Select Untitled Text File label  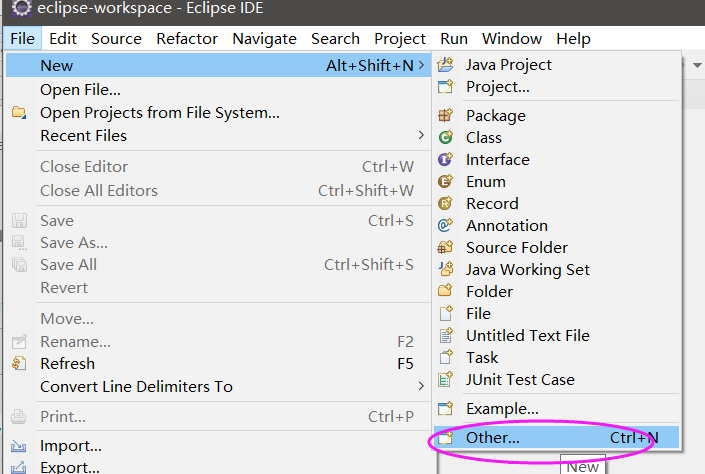(x=528, y=335)
